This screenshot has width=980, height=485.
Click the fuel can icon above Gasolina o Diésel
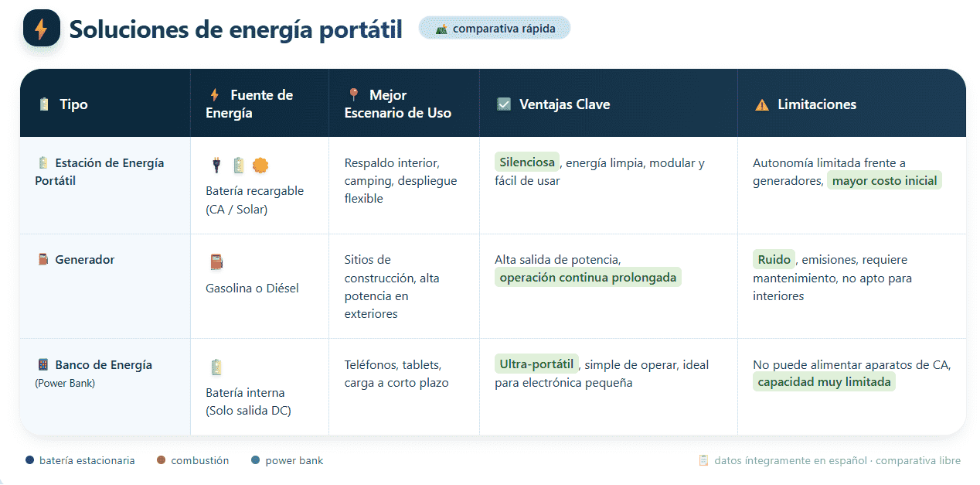216,262
